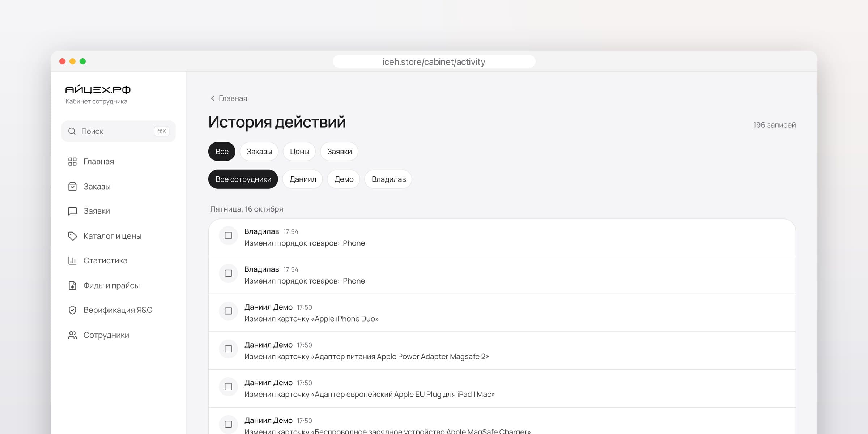The height and width of the screenshot is (434, 868).
Task: Click the search magnifier icon
Action: pos(72,131)
